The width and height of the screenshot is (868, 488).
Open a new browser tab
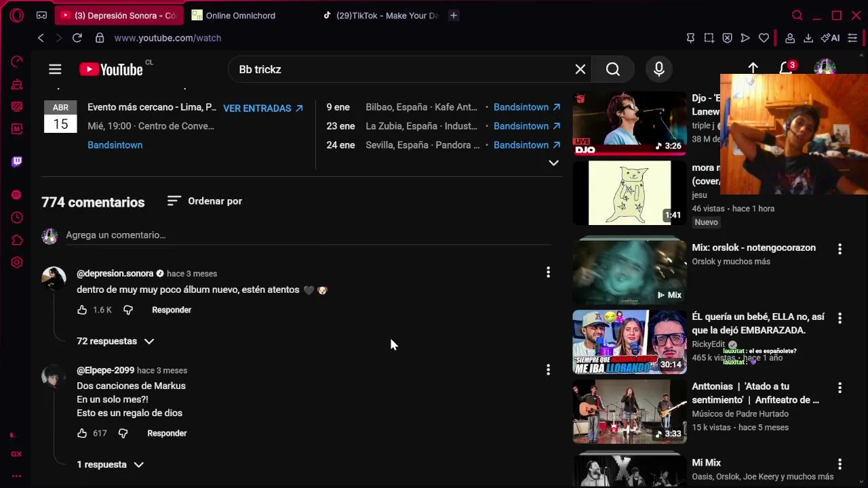454,15
